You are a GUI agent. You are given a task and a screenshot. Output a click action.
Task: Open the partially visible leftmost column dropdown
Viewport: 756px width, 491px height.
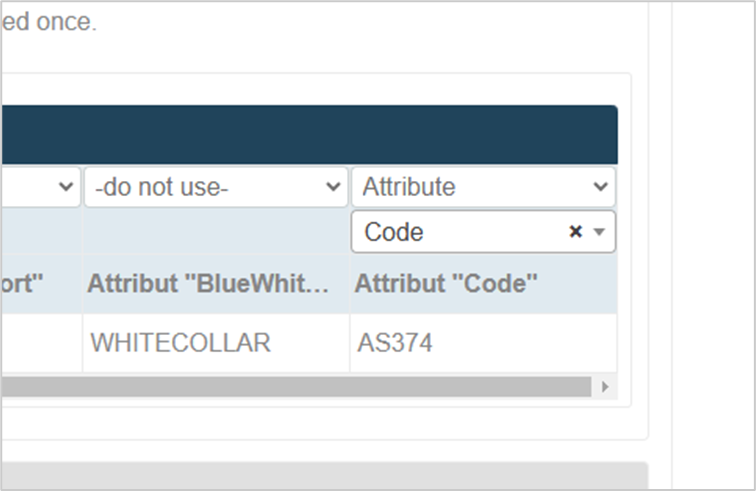pos(40,187)
